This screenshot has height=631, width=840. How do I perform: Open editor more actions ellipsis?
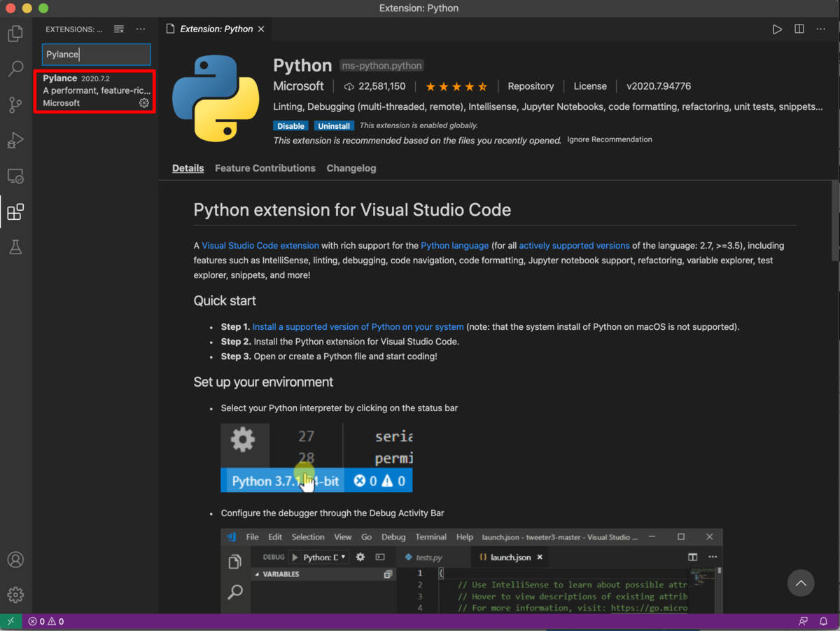pos(822,29)
